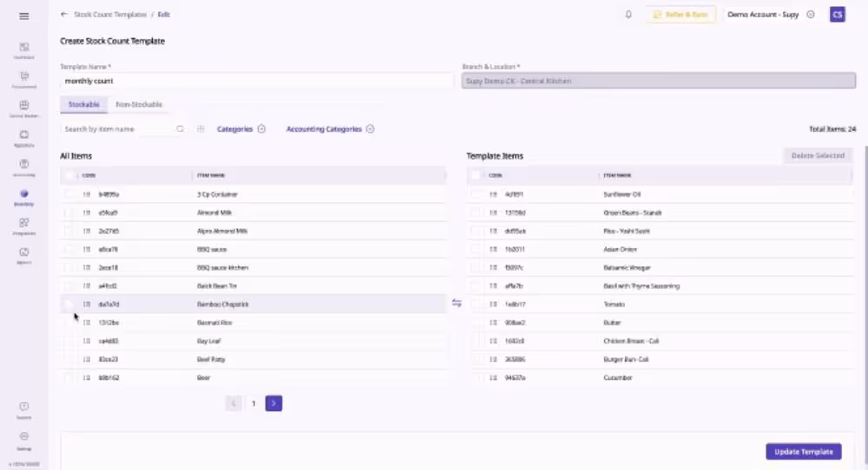The height and width of the screenshot is (470, 868).
Task: Check the Bamboo Chopstick row
Action: point(69,304)
